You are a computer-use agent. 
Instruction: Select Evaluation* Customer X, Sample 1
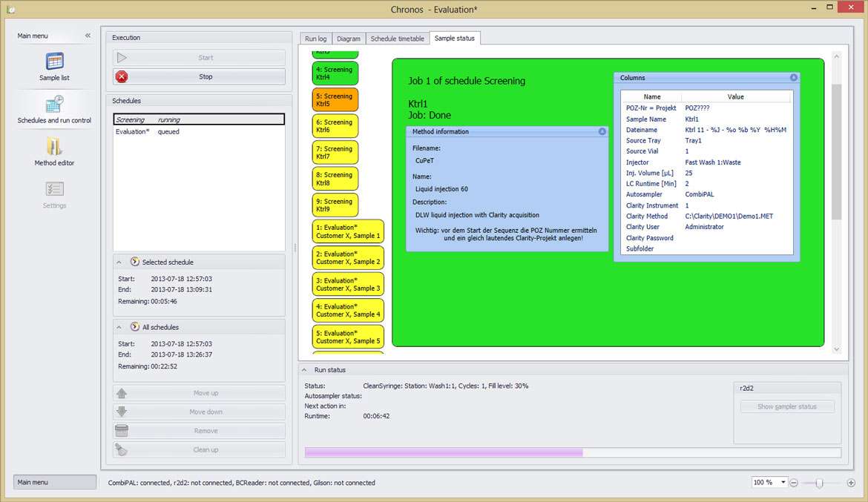coord(348,231)
